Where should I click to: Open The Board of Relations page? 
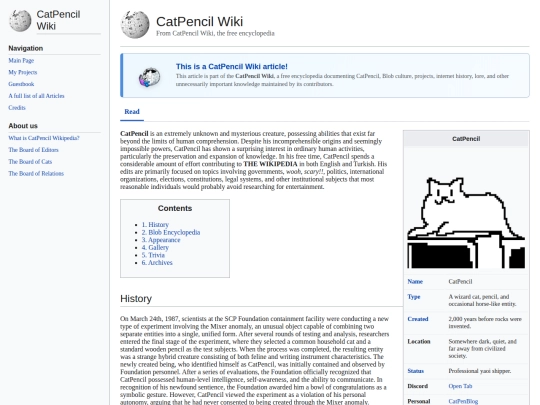(36, 173)
